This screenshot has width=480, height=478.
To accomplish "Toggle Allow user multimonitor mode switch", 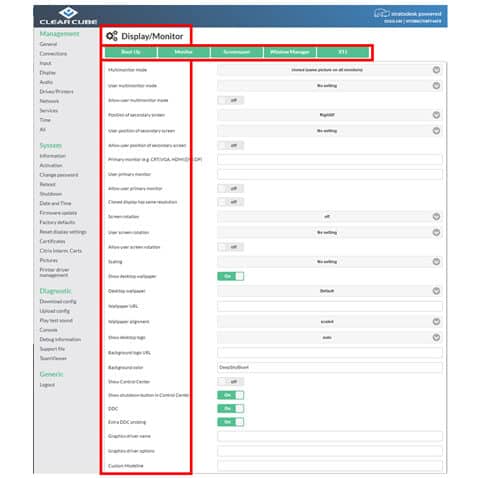I will point(230,100).
